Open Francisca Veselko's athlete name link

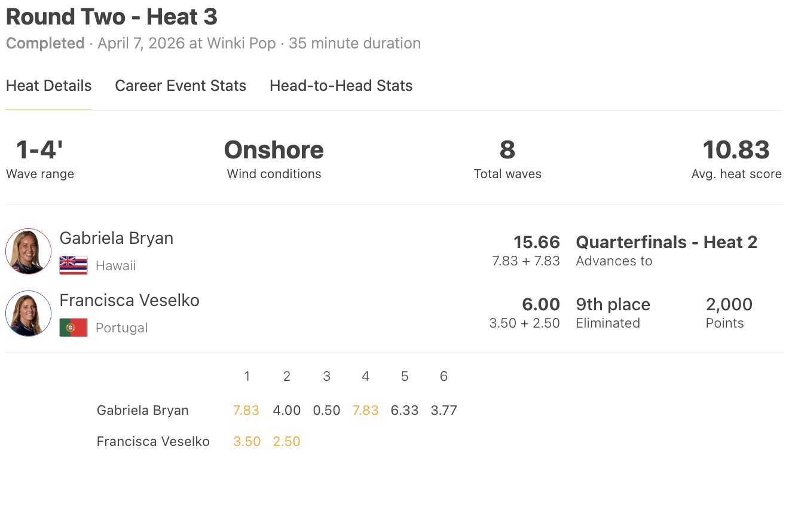coord(130,300)
